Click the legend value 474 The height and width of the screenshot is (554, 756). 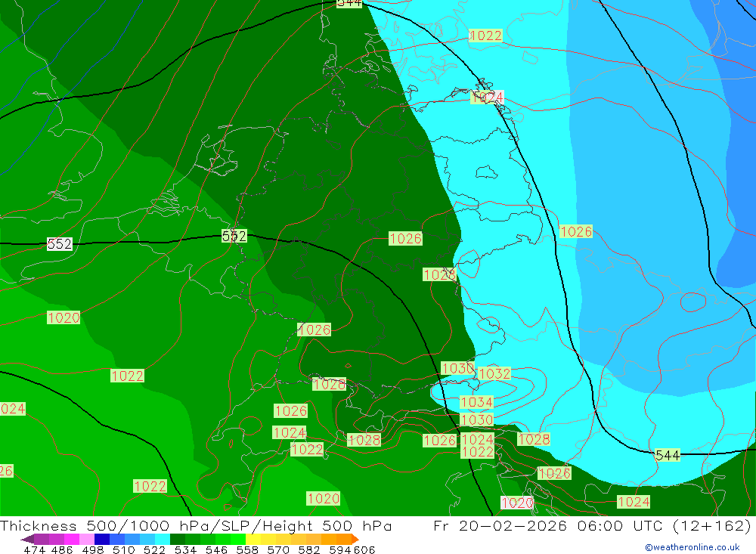(34, 550)
